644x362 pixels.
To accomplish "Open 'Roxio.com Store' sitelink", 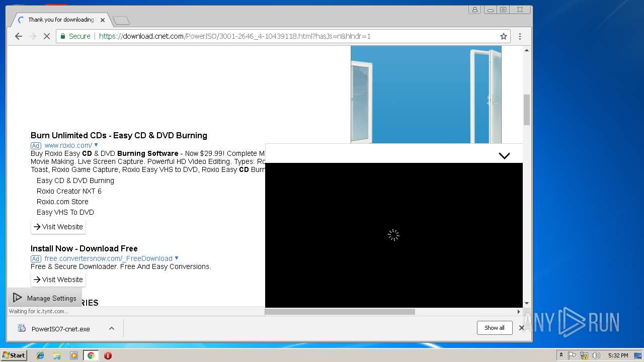I will (x=62, y=202).
